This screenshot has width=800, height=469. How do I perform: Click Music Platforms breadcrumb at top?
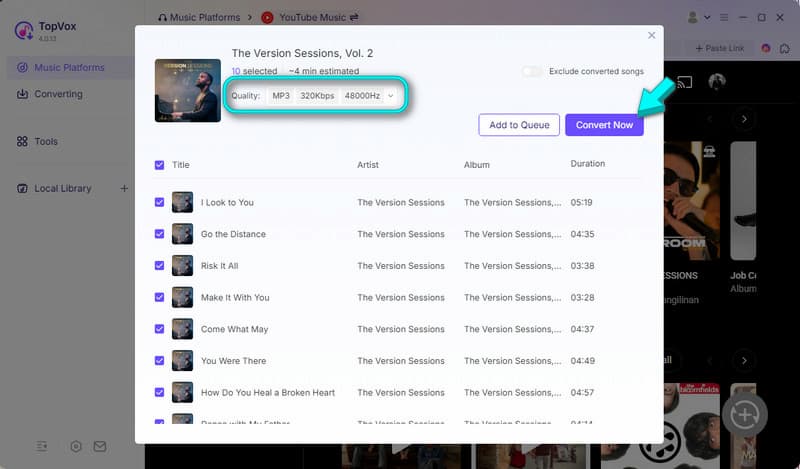(x=199, y=17)
